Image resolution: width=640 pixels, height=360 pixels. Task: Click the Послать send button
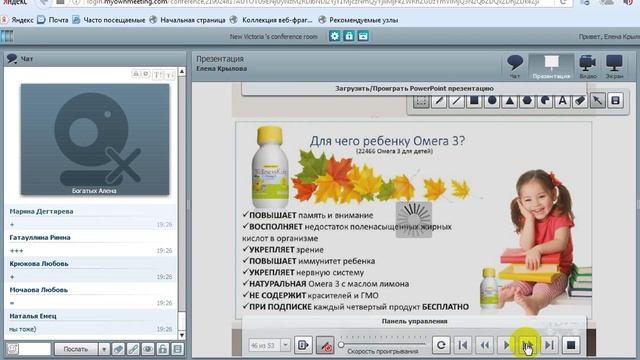[76, 349]
